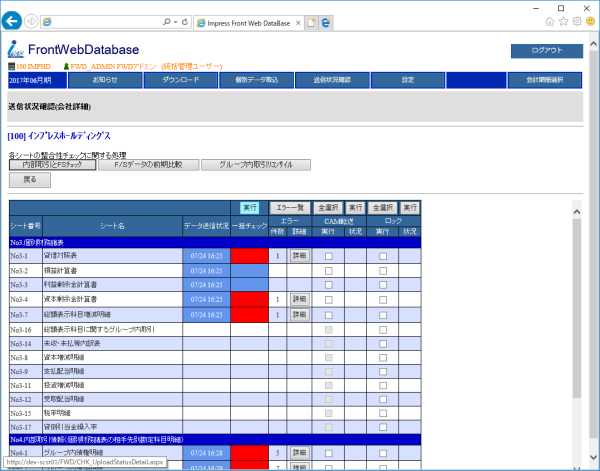Open the 送信状況確認 menu item
The height and width of the screenshot is (471, 600).
coord(334,80)
